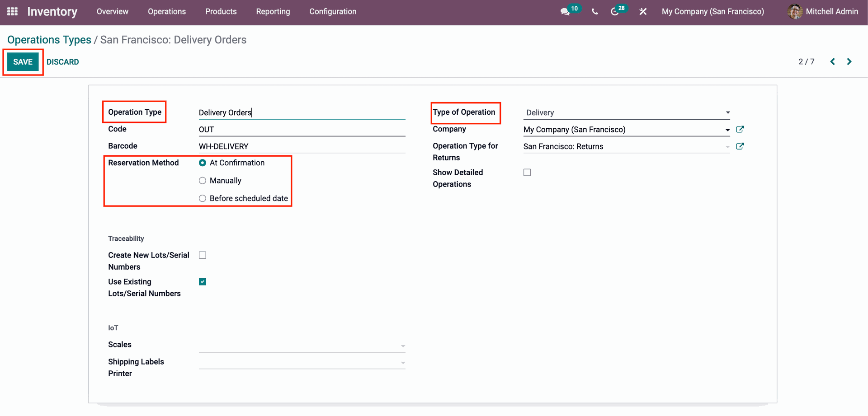
Task: Select Before scheduled date radio option
Action: tap(203, 198)
